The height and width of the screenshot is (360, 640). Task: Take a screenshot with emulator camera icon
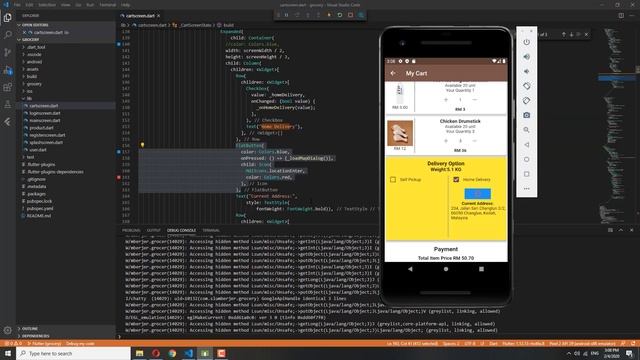[527, 116]
